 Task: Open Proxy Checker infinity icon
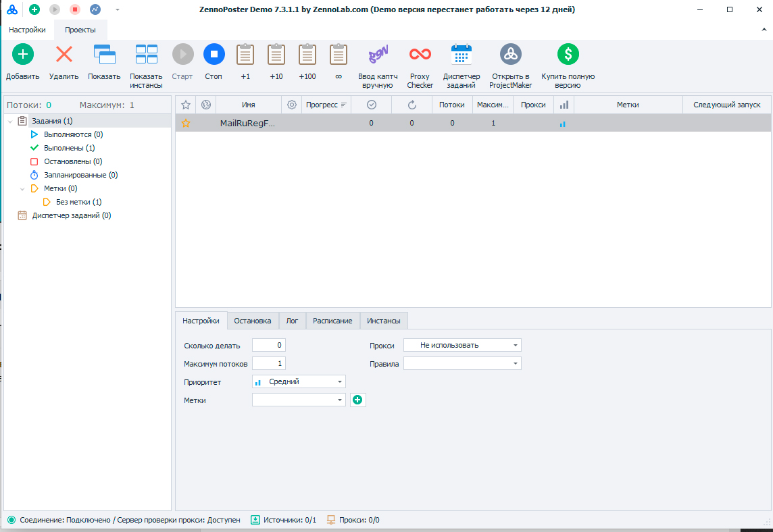(420, 54)
